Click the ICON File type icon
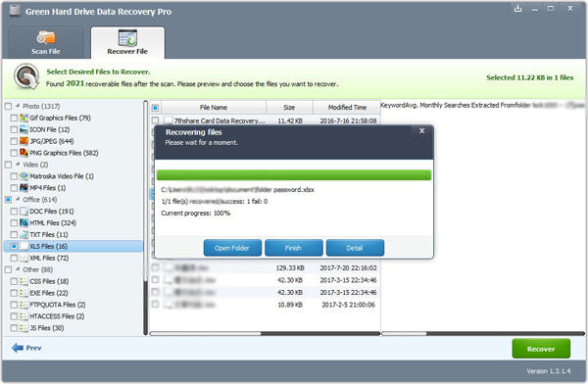Image resolution: width=588 pixels, height=384 pixels. [24, 129]
